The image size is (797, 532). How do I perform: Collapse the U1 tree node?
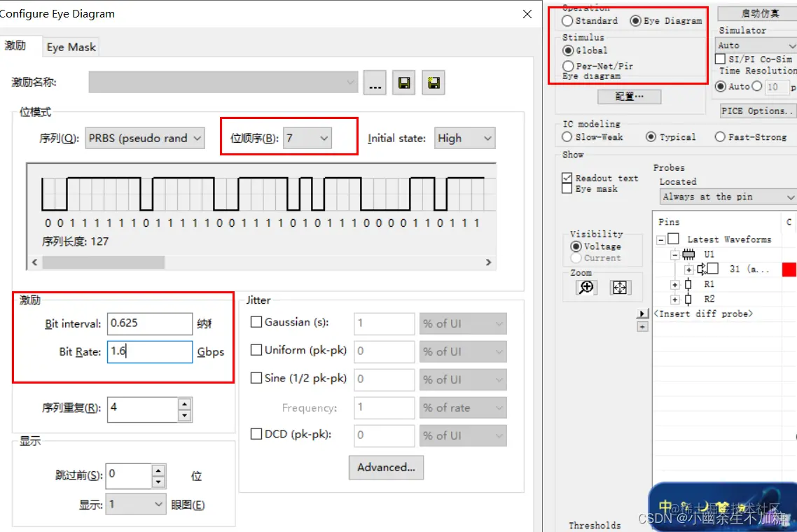click(674, 255)
